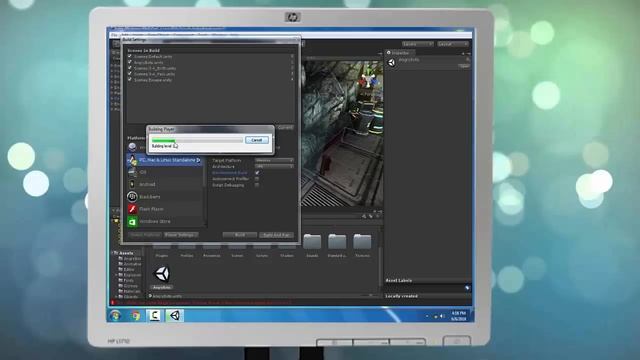Uncheck the fifth scene in build list

pos(130,80)
